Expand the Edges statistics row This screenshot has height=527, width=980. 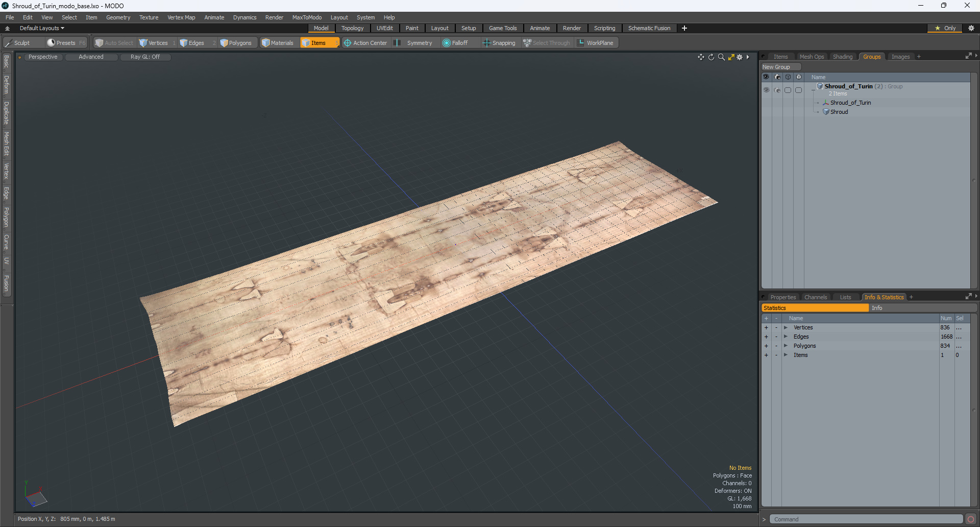click(786, 337)
